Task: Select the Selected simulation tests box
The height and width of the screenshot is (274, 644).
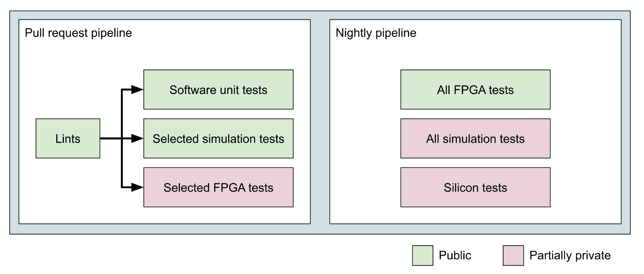Action: tap(218, 139)
